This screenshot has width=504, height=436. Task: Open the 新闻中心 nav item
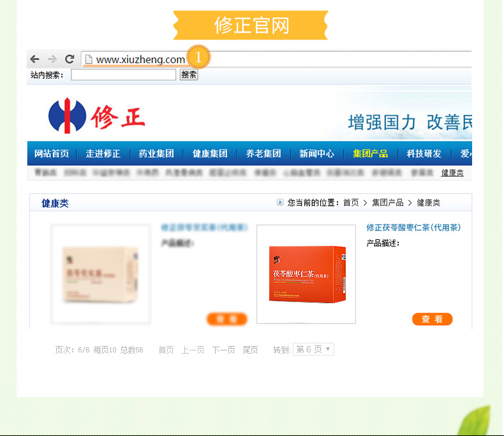click(316, 154)
